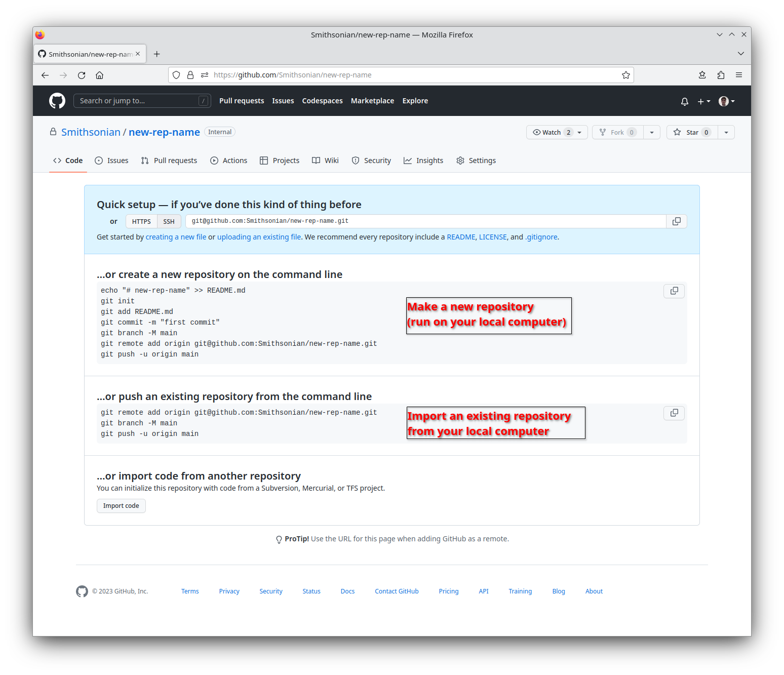Copy the repository SSH URL to clipboard
Viewport: 784px width, 675px height.
coord(677,221)
